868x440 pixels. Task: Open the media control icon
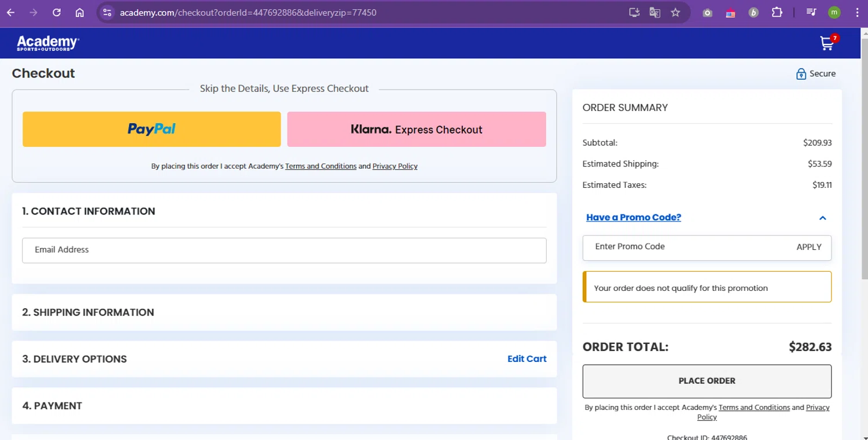coord(811,12)
